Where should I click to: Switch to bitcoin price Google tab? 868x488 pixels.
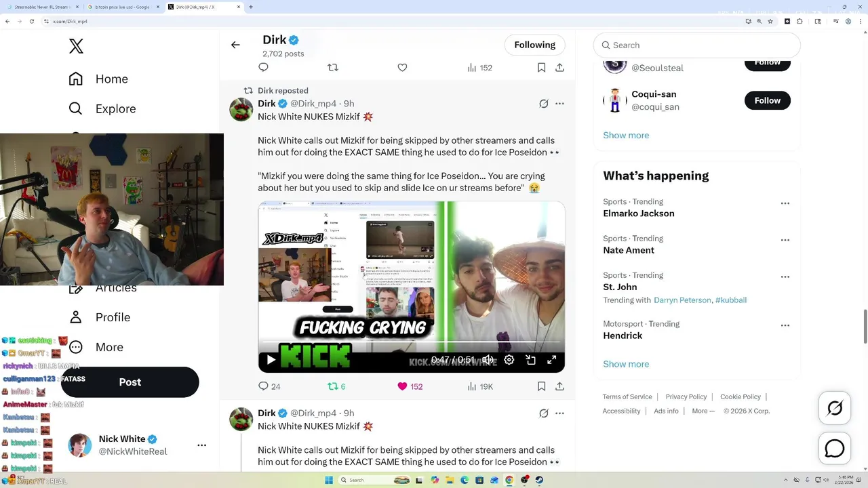click(123, 7)
